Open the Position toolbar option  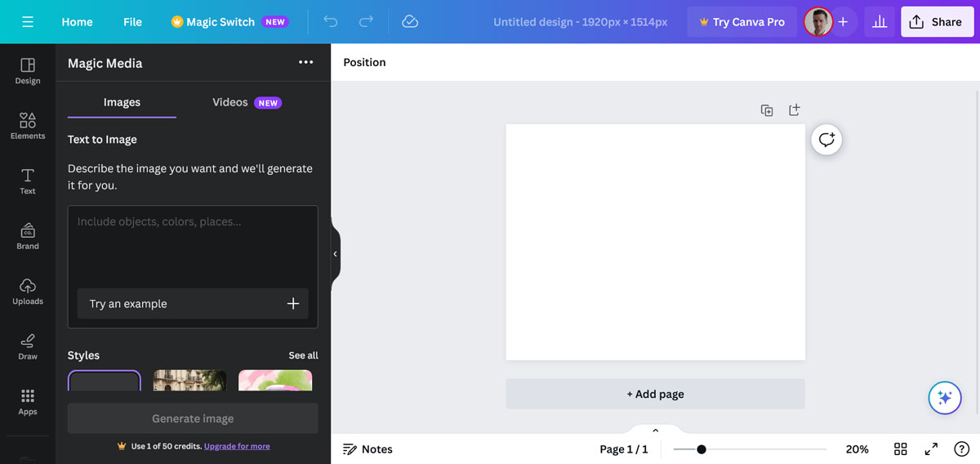click(x=364, y=62)
